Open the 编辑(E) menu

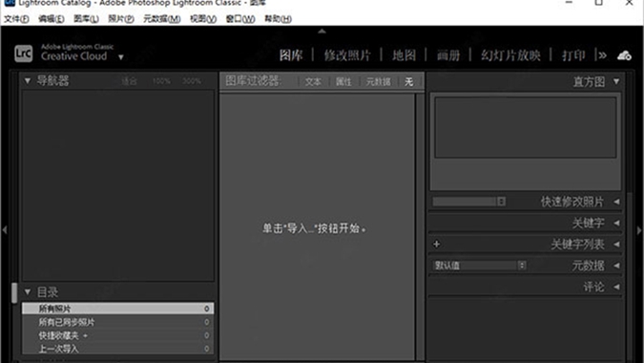tap(52, 19)
